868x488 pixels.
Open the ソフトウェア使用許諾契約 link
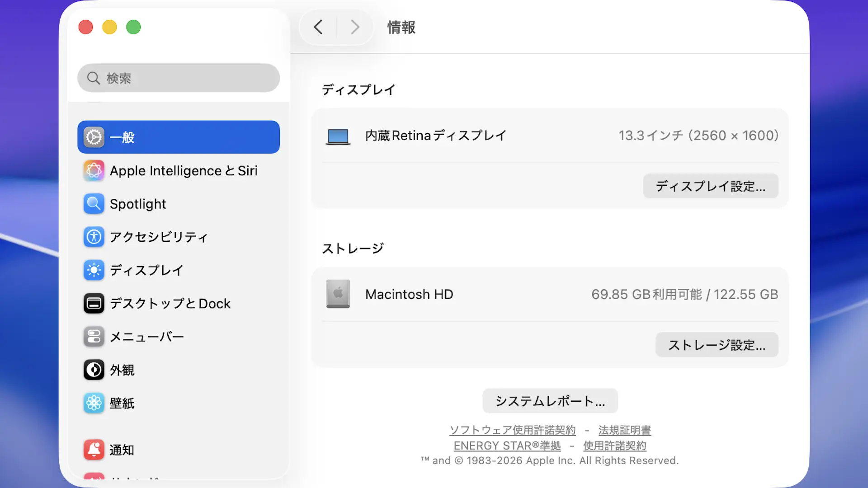512,430
